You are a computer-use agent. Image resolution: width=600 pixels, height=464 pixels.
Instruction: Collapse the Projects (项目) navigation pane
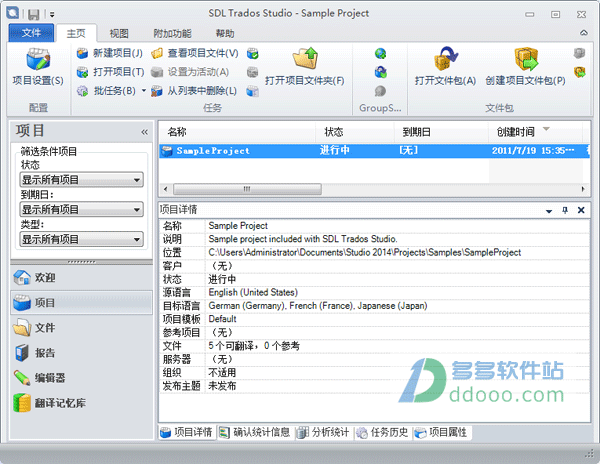point(144,132)
